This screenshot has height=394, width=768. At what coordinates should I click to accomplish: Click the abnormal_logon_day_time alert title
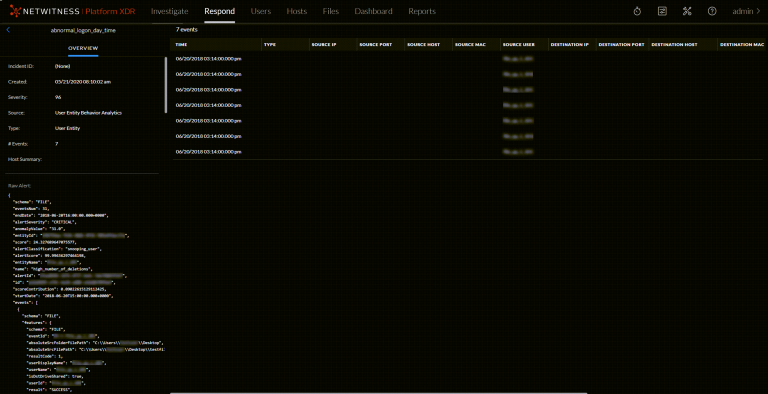pyautogui.click(x=83, y=30)
